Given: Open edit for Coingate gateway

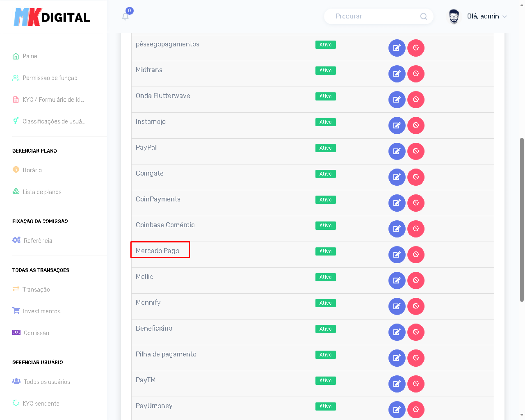Looking at the screenshot, I should (396, 177).
